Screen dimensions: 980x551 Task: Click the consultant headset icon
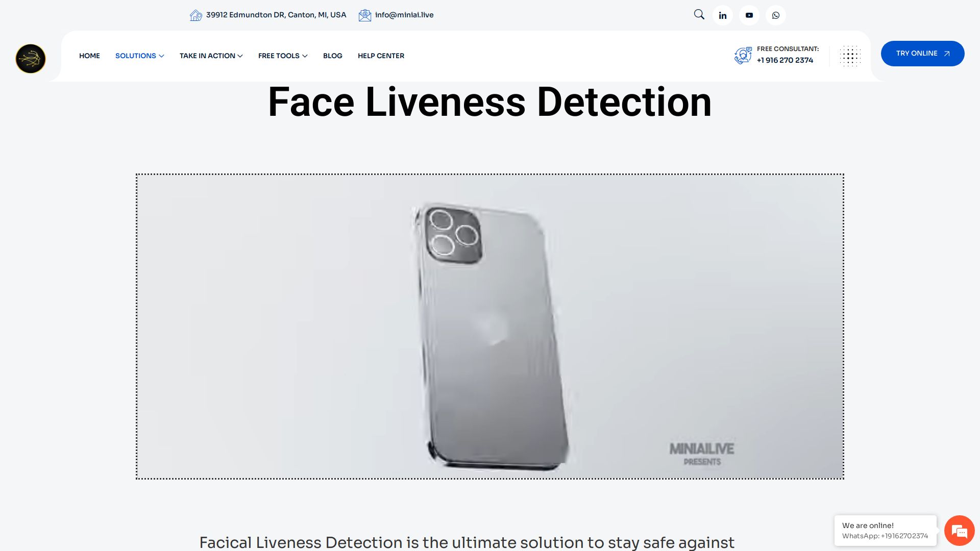[743, 55]
